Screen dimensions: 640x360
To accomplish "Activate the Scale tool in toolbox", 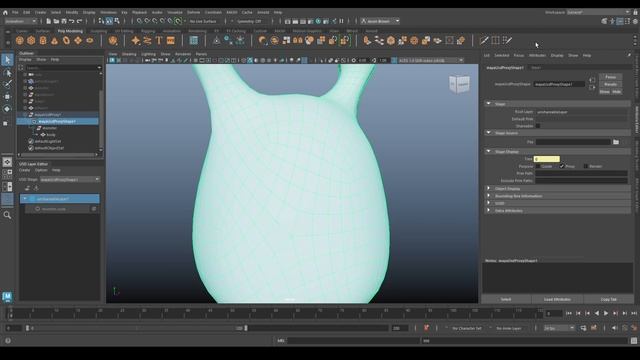I will click(x=5, y=123).
